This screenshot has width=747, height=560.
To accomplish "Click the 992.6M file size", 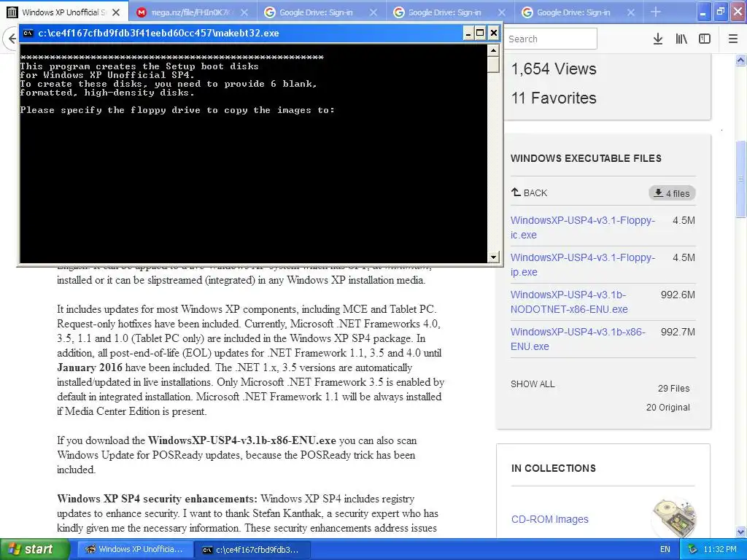I will pos(678,295).
